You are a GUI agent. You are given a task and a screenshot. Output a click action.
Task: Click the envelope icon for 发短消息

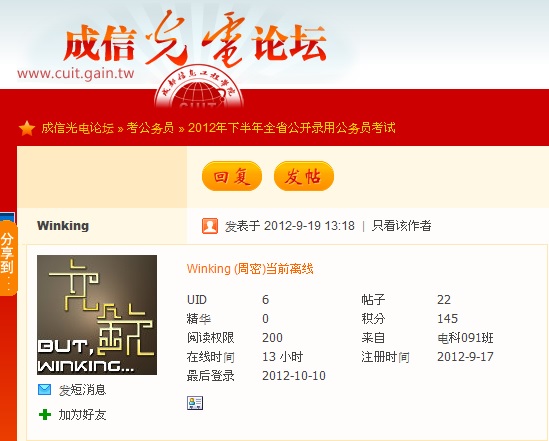(x=44, y=390)
